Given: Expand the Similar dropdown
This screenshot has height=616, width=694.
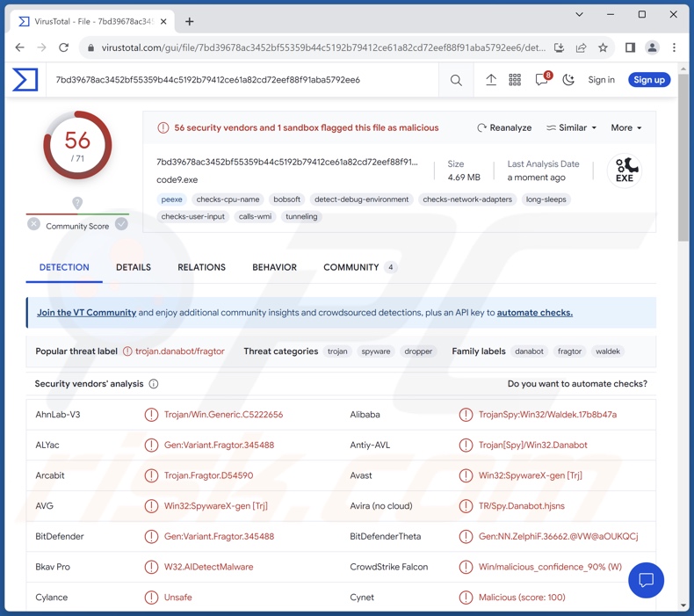Looking at the screenshot, I should [571, 127].
